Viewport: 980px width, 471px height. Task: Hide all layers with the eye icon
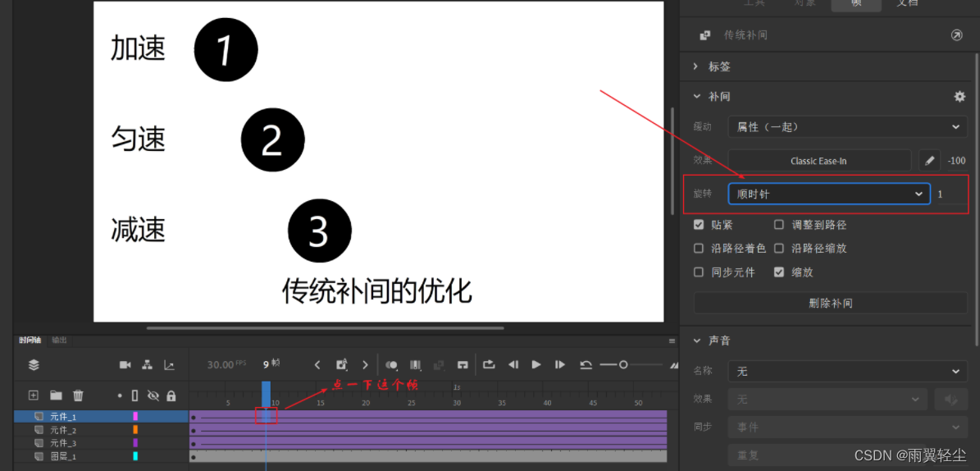tap(153, 396)
